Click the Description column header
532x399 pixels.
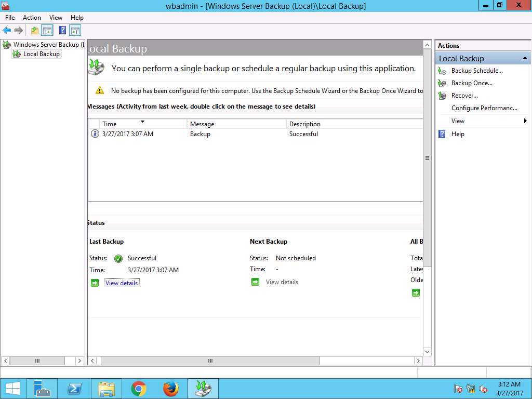[354, 124]
